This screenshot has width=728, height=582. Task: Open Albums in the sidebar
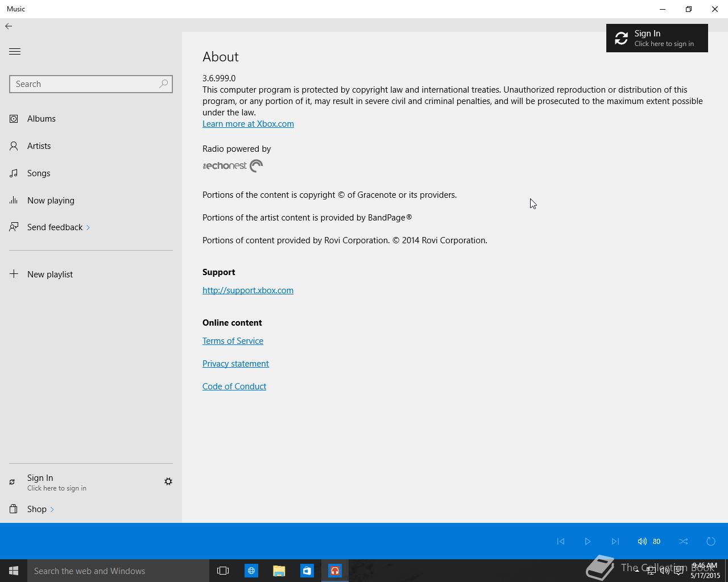tap(91, 119)
